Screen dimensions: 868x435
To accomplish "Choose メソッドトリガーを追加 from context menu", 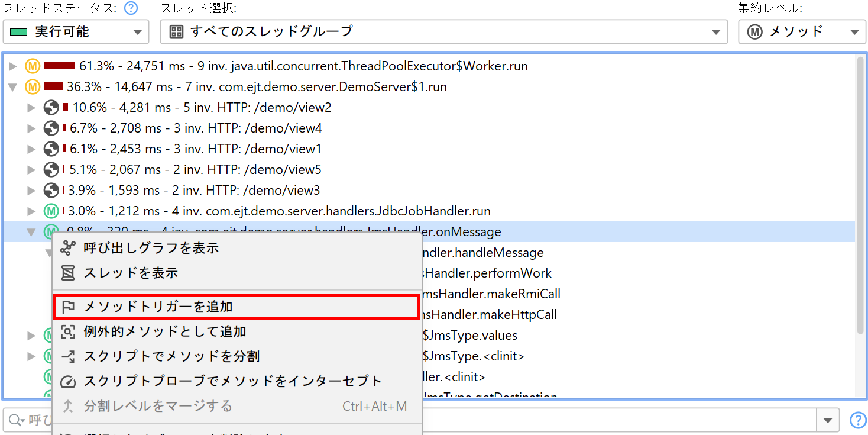I will 158,307.
